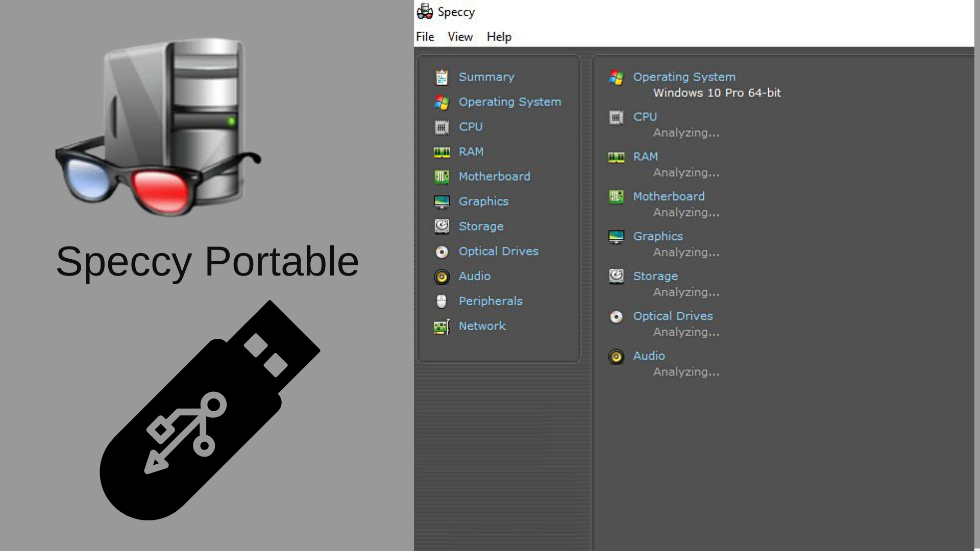Screen dimensions: 980x551
Task: Open the View menu
Action: click(460, 37)
